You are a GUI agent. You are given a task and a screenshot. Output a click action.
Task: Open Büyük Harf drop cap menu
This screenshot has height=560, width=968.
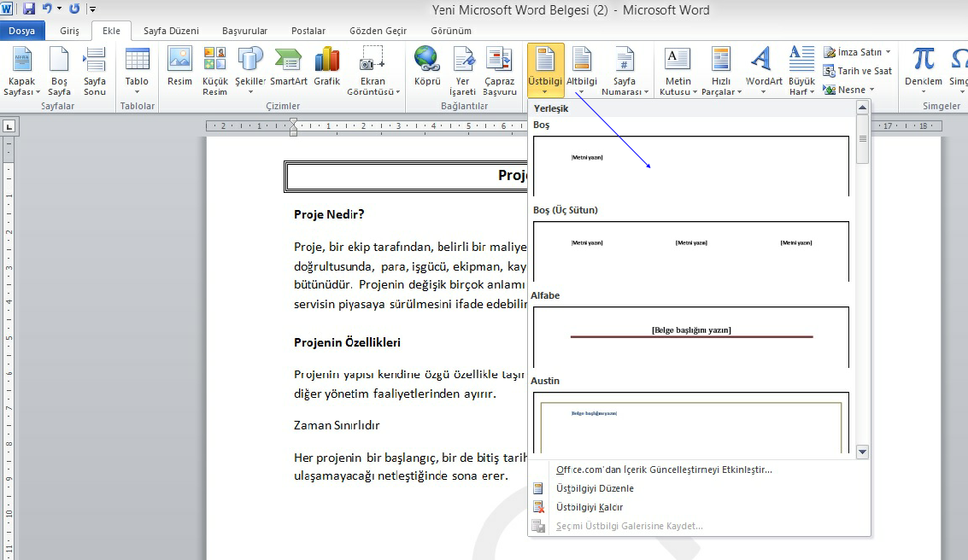tap(801, 71)
